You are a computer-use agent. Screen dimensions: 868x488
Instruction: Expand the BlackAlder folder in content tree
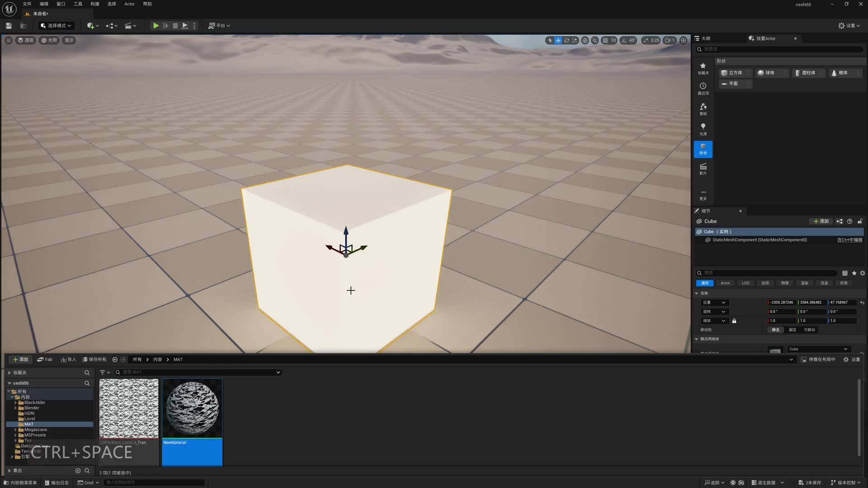click(16, 403)
